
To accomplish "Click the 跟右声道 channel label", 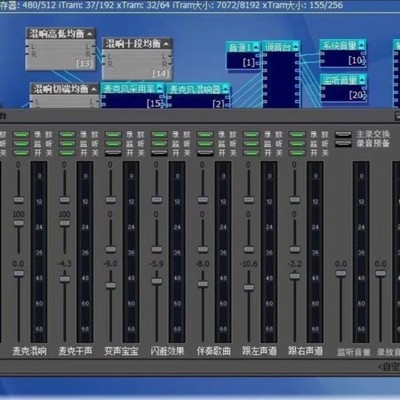I will pyautogui.click(x=305, y=351).
